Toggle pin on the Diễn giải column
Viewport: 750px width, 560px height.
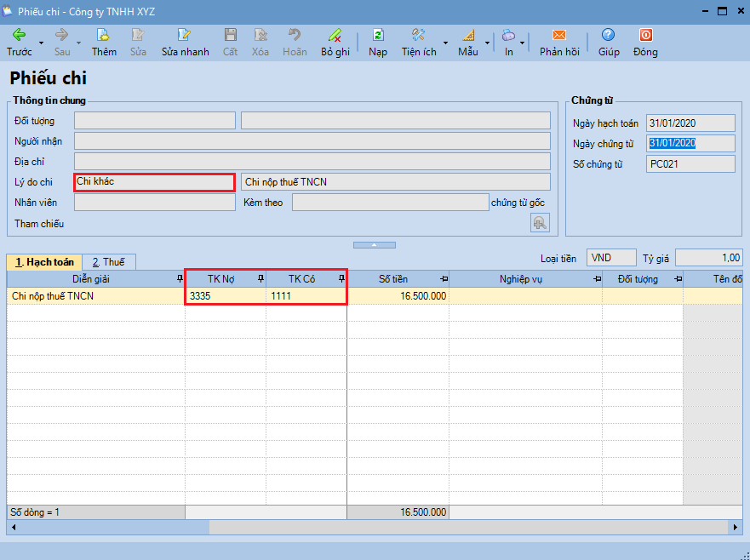[179, 279]
